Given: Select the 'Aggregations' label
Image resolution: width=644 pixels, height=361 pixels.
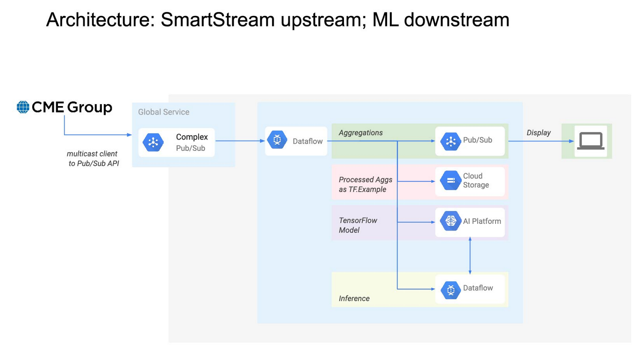Looking at the screenshot, I should (361, 133).
